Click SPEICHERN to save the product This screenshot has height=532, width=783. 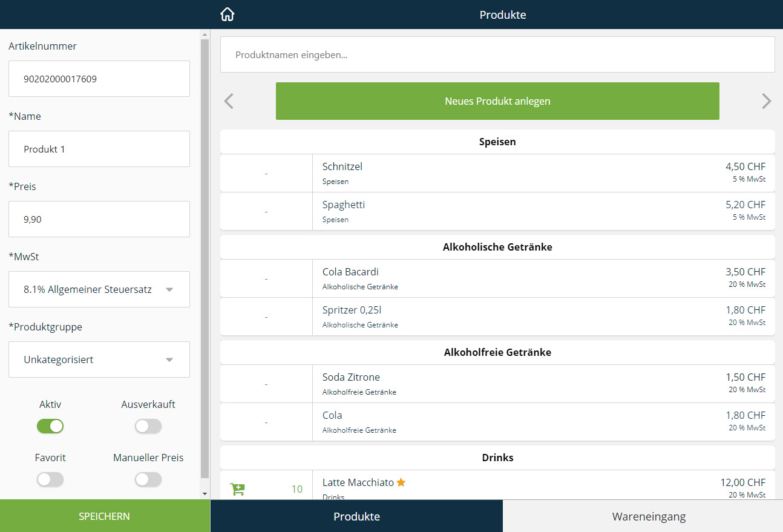click(104, 516)
